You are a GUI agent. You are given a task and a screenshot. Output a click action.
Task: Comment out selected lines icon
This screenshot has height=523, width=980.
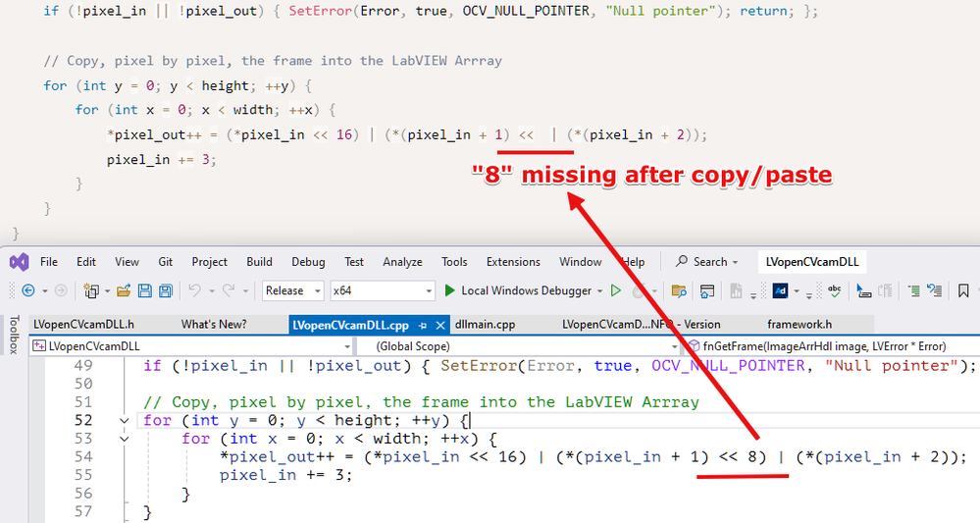913,290
